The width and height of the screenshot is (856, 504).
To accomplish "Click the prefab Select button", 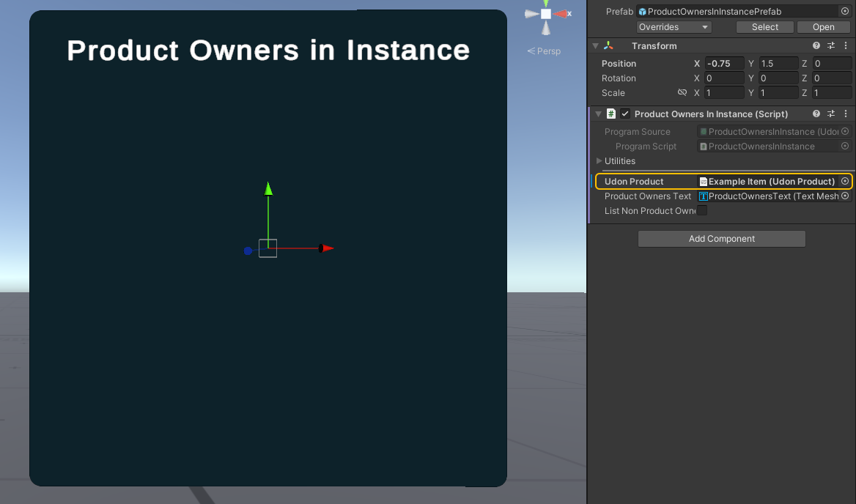I will tap(765, 26).
